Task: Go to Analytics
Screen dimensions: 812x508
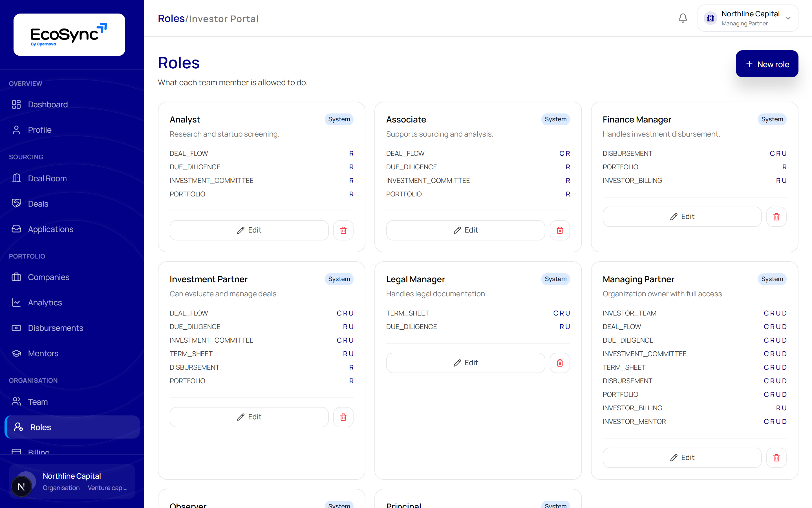Action: coord(72,303)
